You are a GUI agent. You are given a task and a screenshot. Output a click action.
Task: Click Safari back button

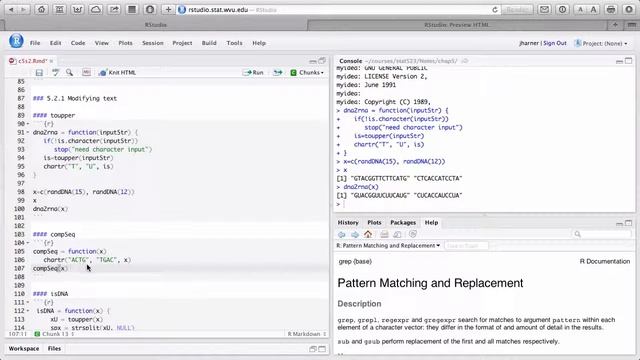tap(11, 9)
